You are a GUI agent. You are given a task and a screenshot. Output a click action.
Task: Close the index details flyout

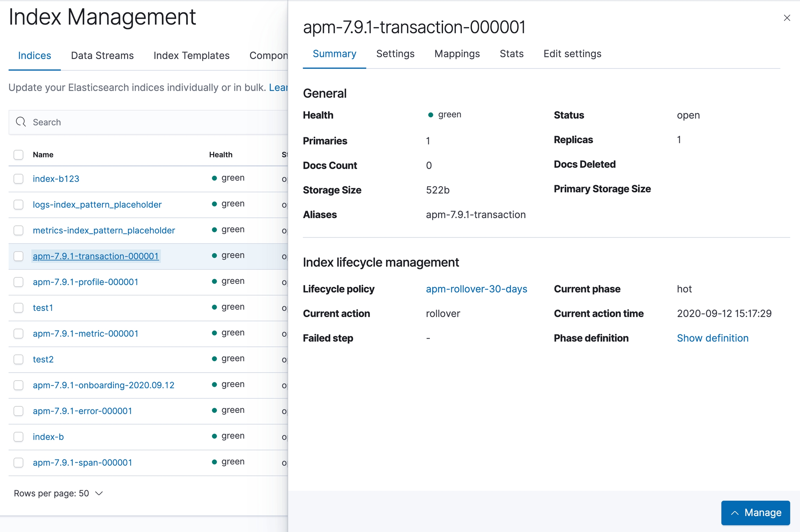coord(787,18)
